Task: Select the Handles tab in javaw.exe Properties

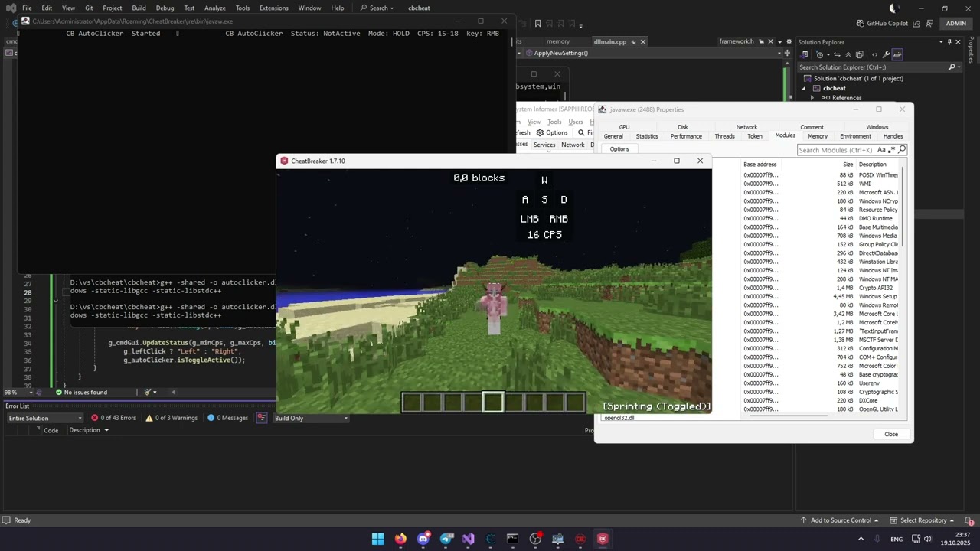Action: 893,136
